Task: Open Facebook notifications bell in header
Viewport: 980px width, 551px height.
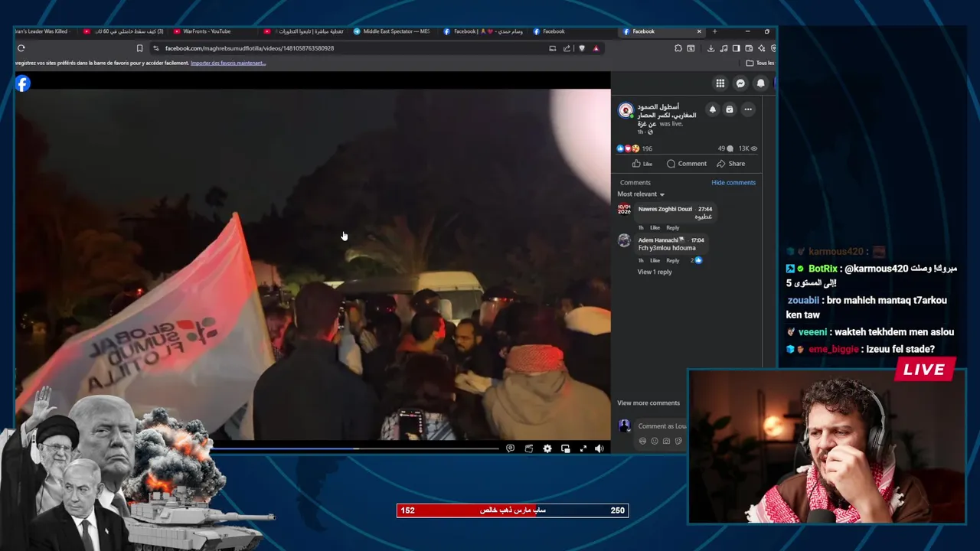Action: pos(760,83)
